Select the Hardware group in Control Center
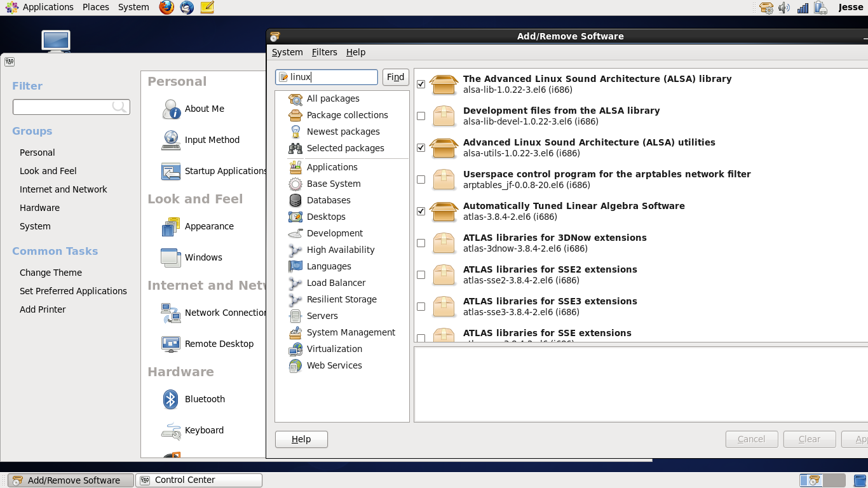 coord(39,208)
